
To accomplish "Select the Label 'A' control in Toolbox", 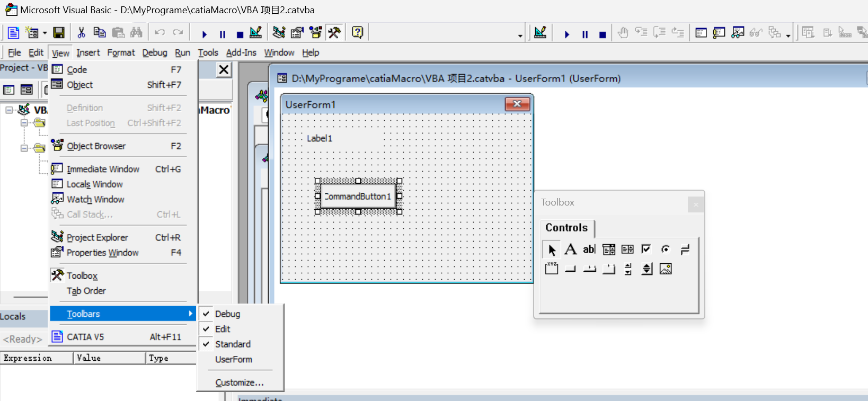I will tap(570, 249).
